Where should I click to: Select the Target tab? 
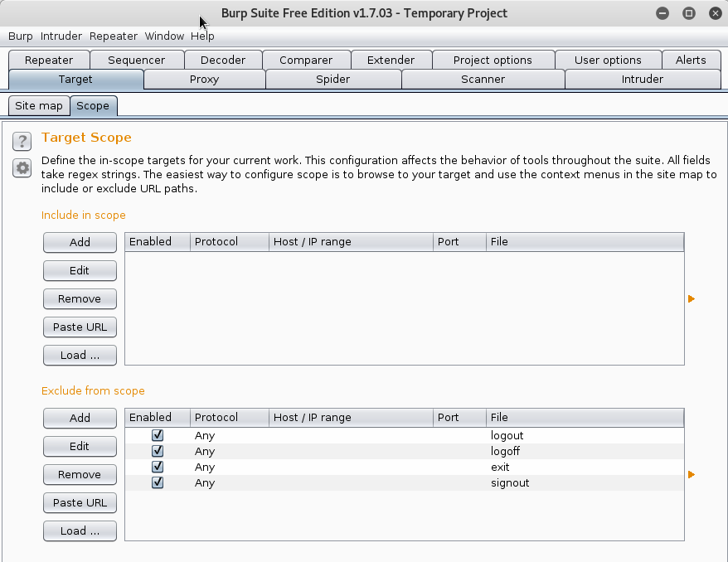[75, 80]
